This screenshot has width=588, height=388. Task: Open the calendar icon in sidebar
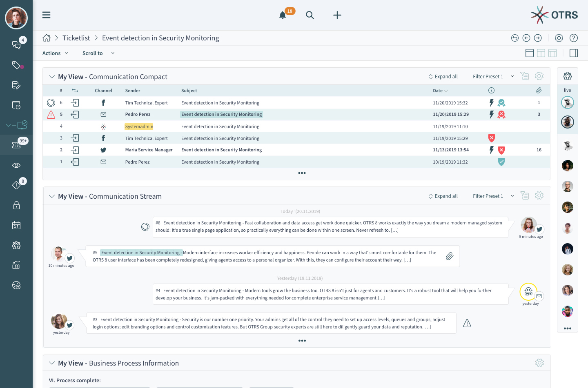(x=16, y=225)
